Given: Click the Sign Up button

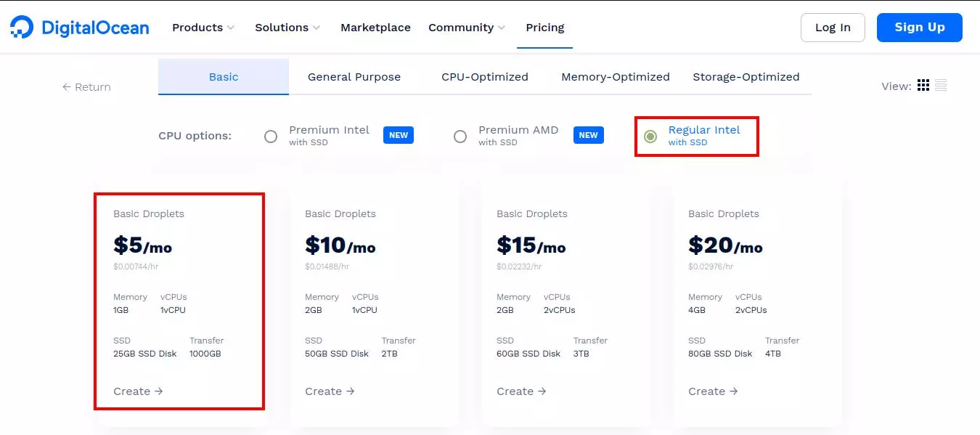Looking at the screenshot, I should pos(920,28).
